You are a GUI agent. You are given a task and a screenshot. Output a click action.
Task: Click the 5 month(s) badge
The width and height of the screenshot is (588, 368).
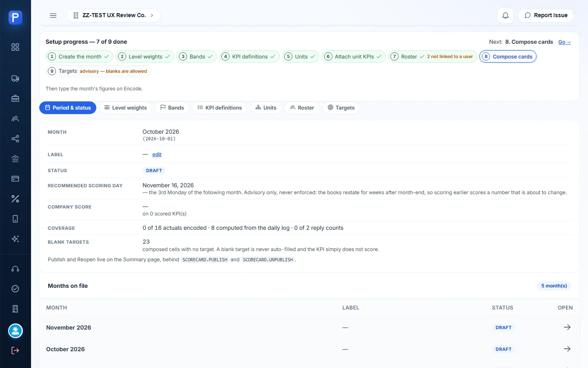coord(554,286)
